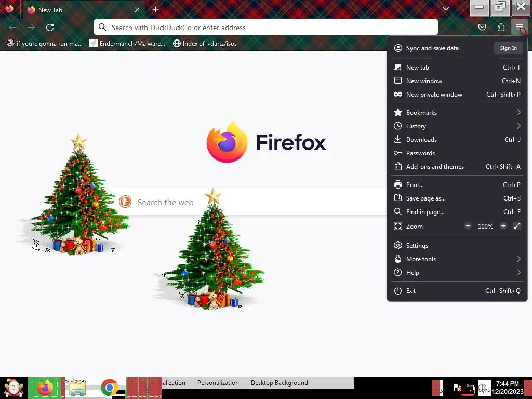Click the Sign In button

pyautogui.click(x=509, y=48)
